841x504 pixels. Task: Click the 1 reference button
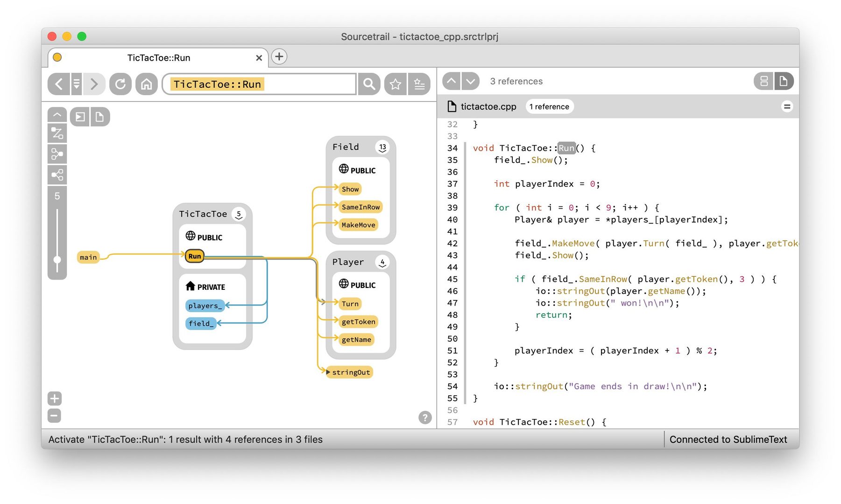point(549,107)
